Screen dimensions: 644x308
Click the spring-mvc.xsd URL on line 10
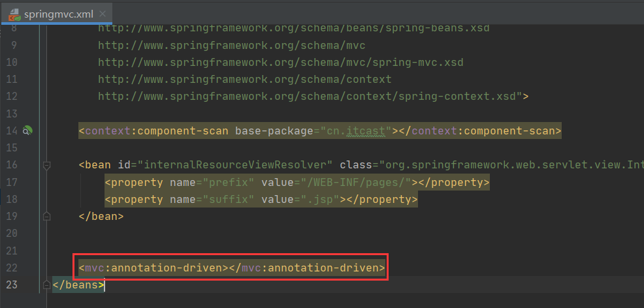point(280,63)
